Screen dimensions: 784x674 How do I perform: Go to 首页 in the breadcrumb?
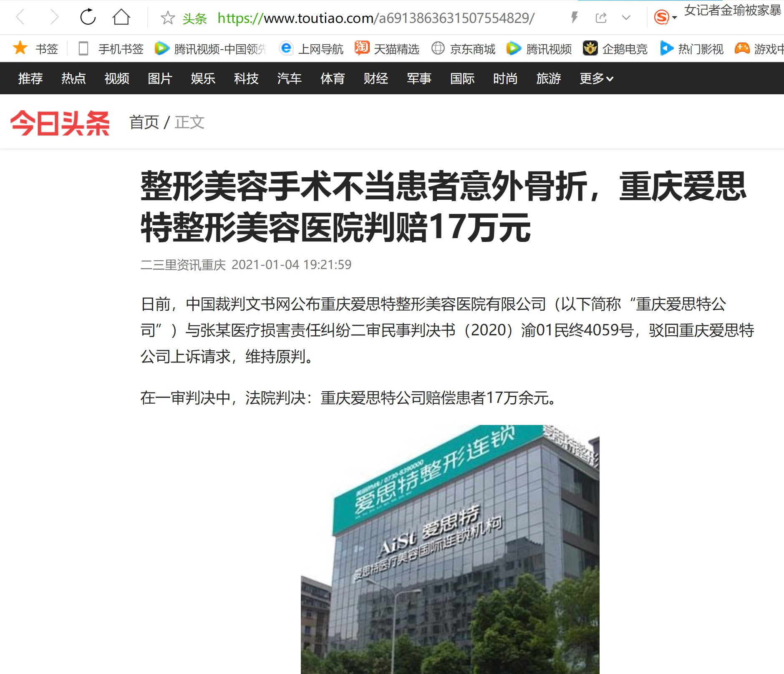pyautogui.click(x=144, y=122)
